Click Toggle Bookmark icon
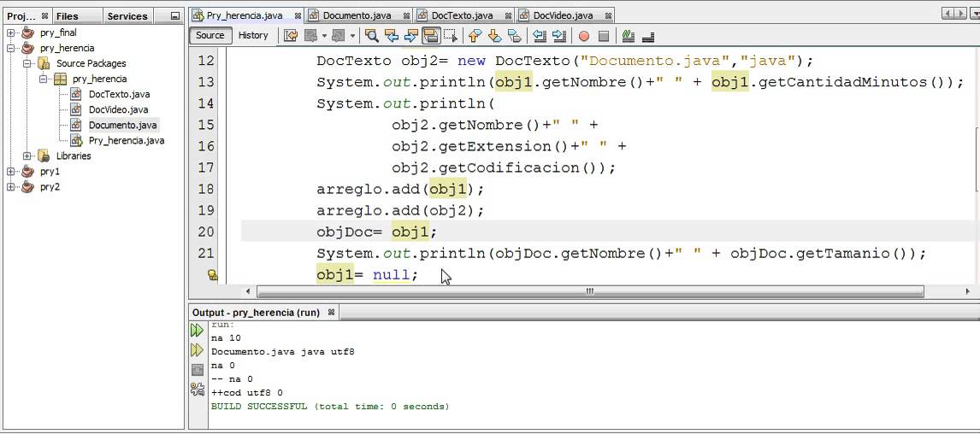The width and height of the screenshot is (980, 434). click(515, 36)
